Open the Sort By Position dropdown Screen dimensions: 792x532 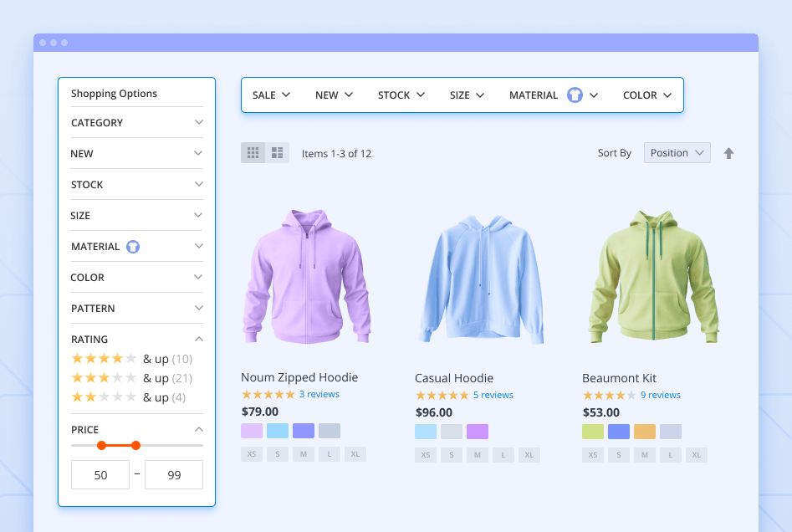677,153
